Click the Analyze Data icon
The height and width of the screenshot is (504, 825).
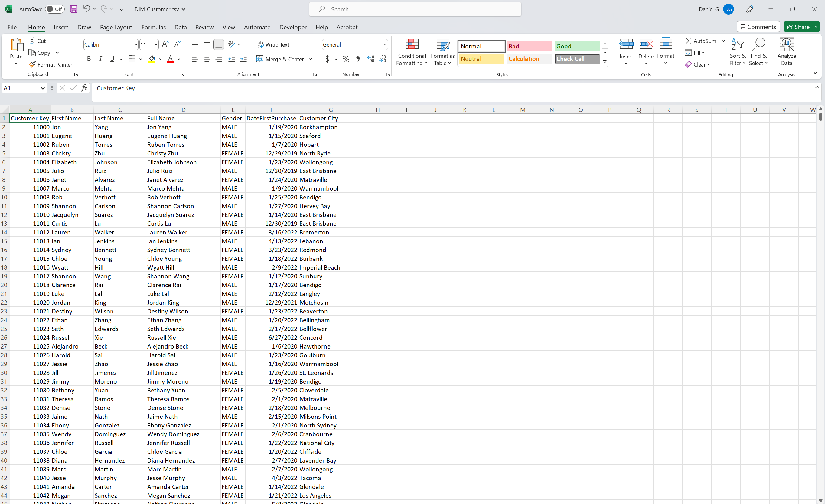click(x=787, y=44)
